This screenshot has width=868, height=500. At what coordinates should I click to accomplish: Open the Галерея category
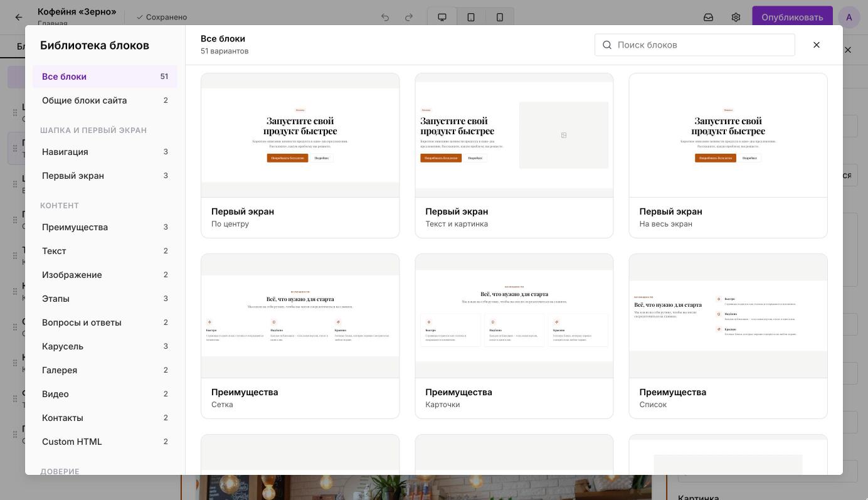(x=105, y=370)
